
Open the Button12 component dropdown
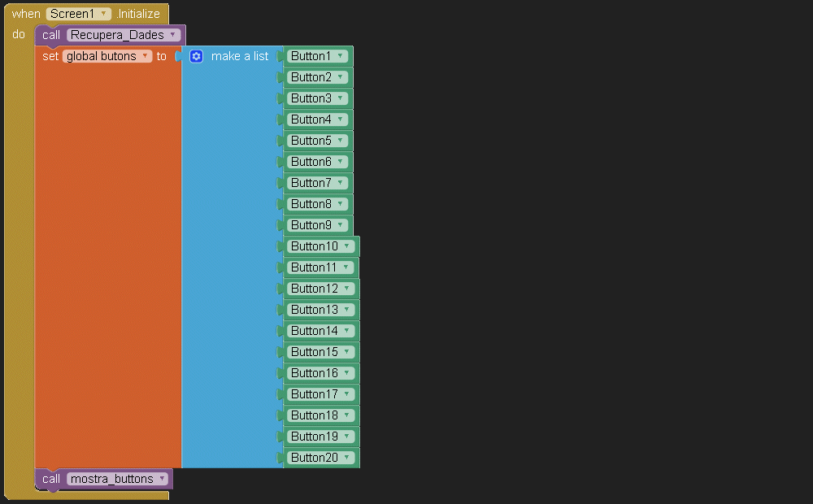pyautogui.click(x=347, y=289)
